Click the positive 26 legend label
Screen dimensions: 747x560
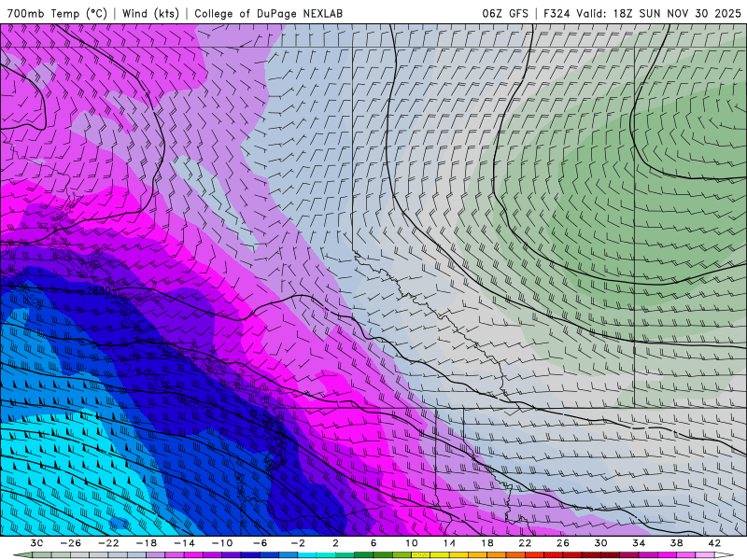point(563,543)
